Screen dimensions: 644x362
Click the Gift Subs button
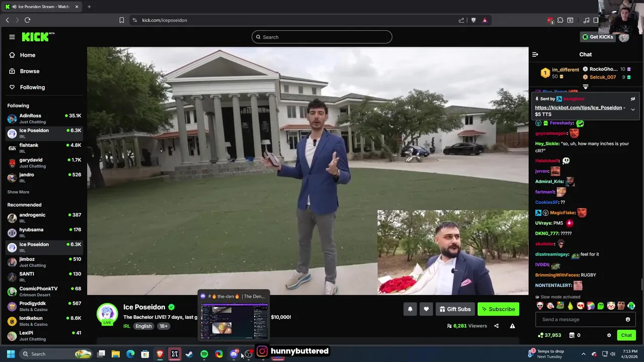pyautogui.click(x=455, y=309)
